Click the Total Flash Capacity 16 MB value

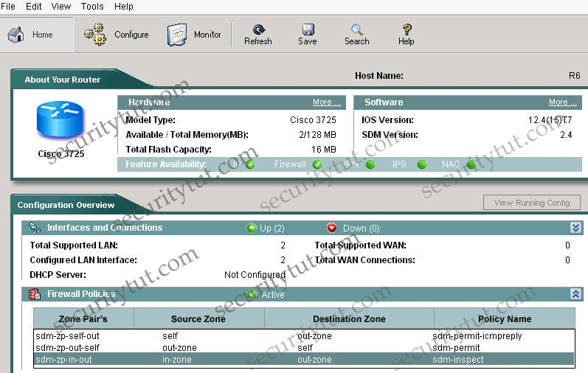click(324, 150)
